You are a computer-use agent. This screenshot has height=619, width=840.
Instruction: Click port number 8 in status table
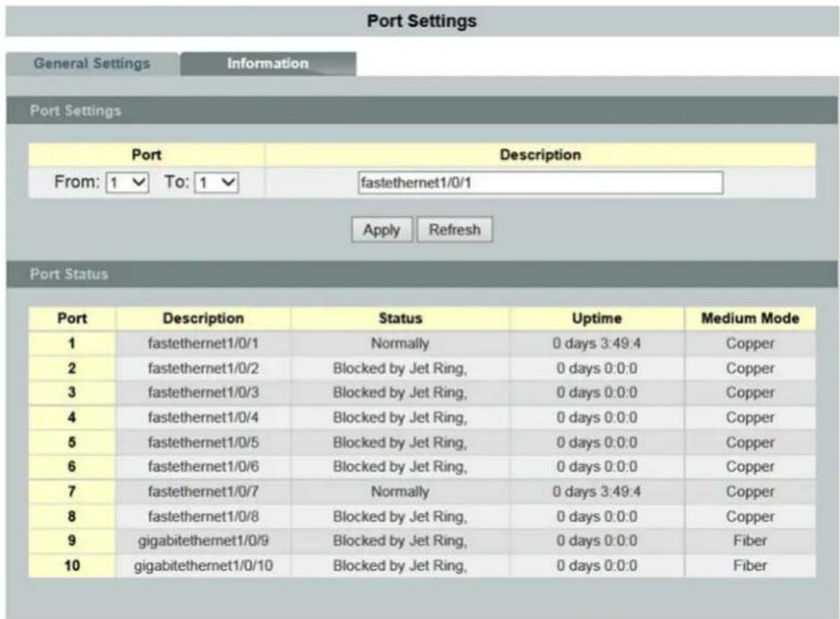coord(71,516)
